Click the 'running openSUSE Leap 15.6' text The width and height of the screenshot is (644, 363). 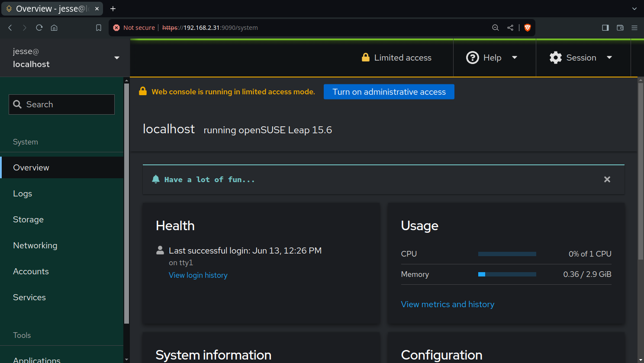268,130
